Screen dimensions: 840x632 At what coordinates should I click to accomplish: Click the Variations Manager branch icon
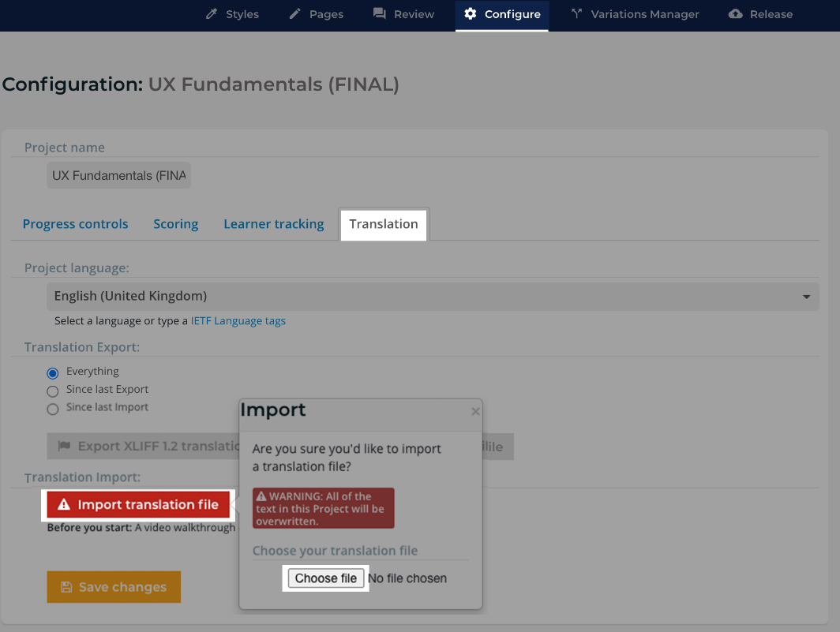[576, 14]
